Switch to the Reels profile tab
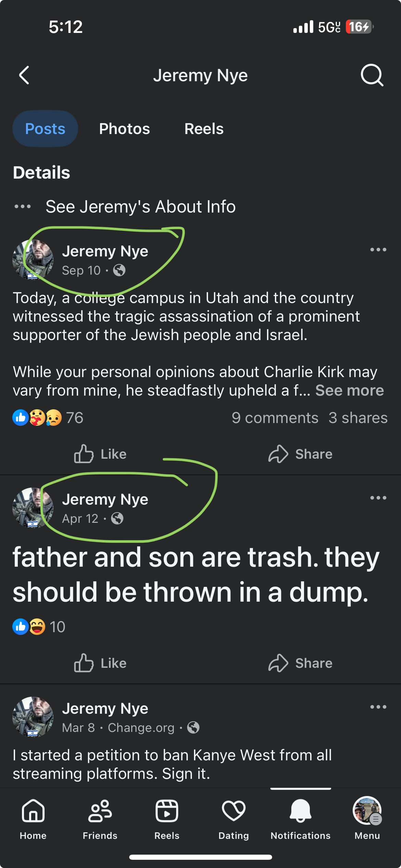This screenshot has height=868, width=401. tap(204, 129)
